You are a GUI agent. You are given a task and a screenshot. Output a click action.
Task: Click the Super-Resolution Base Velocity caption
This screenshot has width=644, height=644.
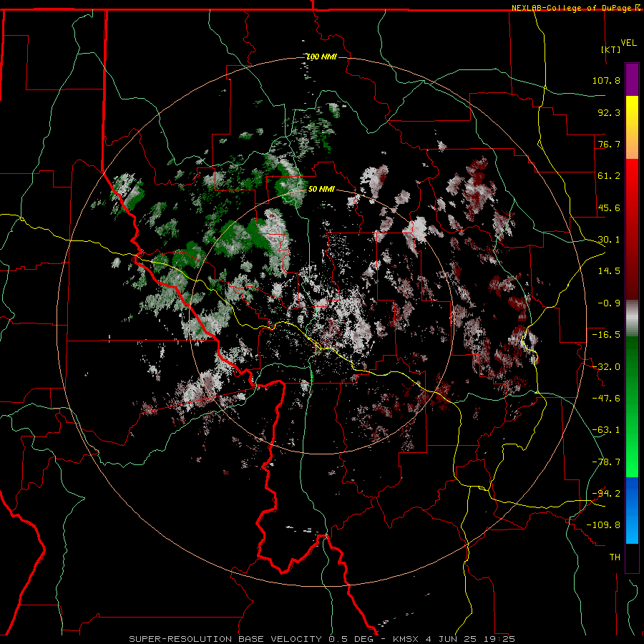coord(321,639)
